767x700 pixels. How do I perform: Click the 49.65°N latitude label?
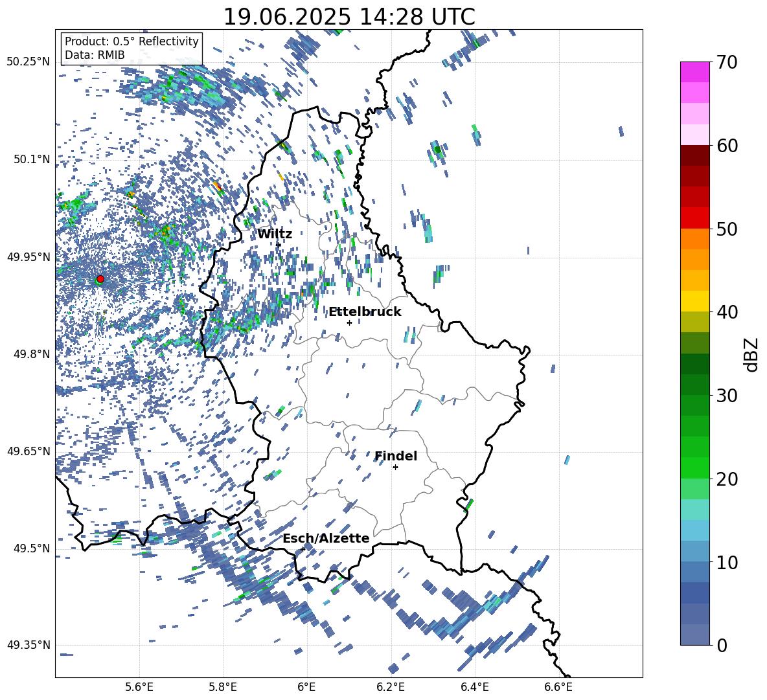tap(29, 451)
